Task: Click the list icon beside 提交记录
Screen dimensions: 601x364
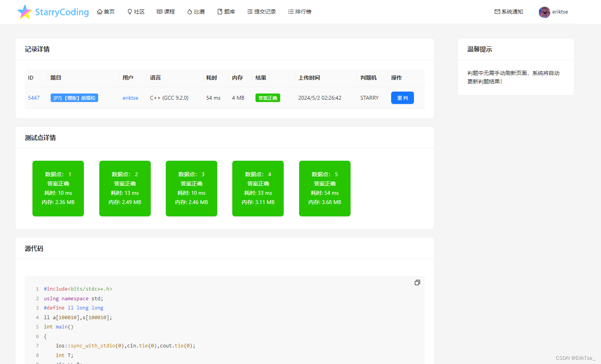Action: coord(250,12)
